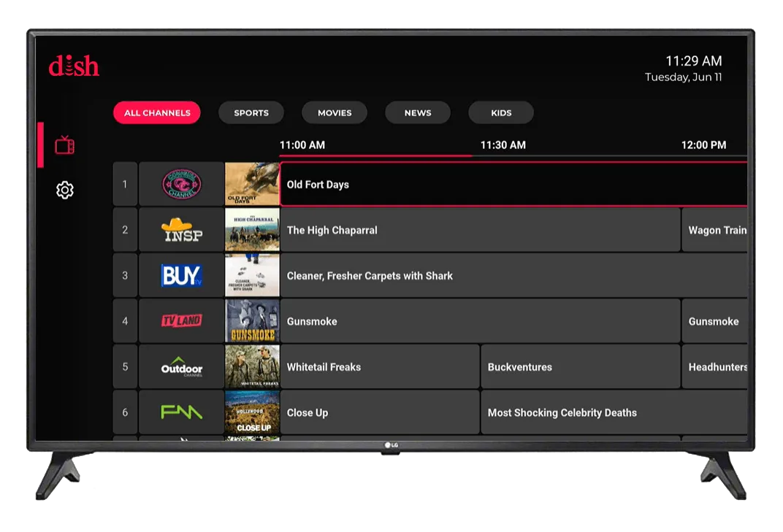Select channel number 3
The image size is (783, 532).
coord(125,275)
